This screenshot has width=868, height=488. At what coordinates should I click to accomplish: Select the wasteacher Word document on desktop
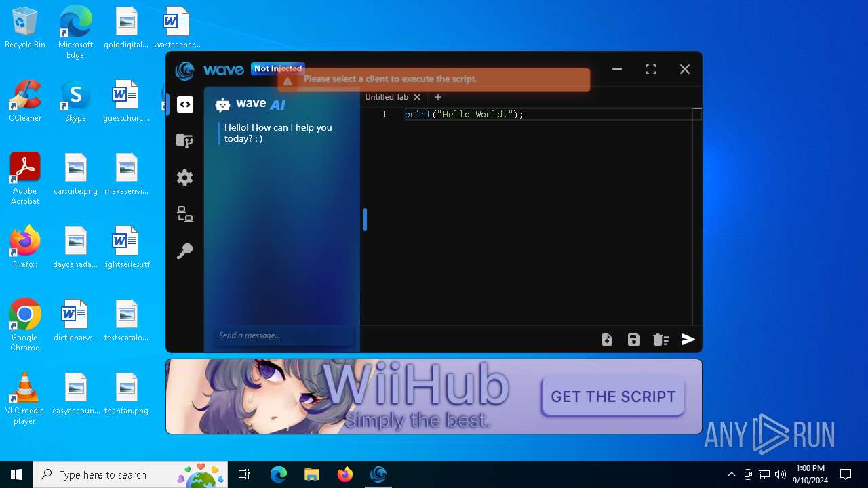click(x=177, y=28)
